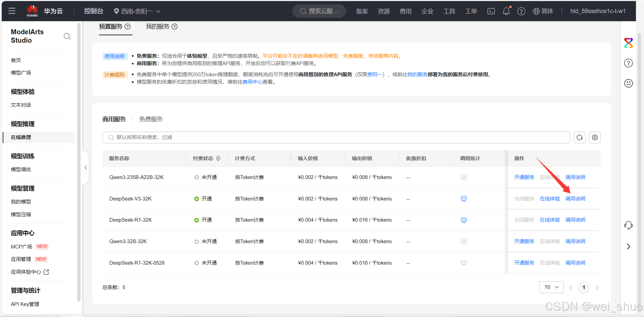Screen dimensions: 644x317
Task: Open 应用管理 in the sidebar
Action: pyautogui.click(x=21, y=259)
